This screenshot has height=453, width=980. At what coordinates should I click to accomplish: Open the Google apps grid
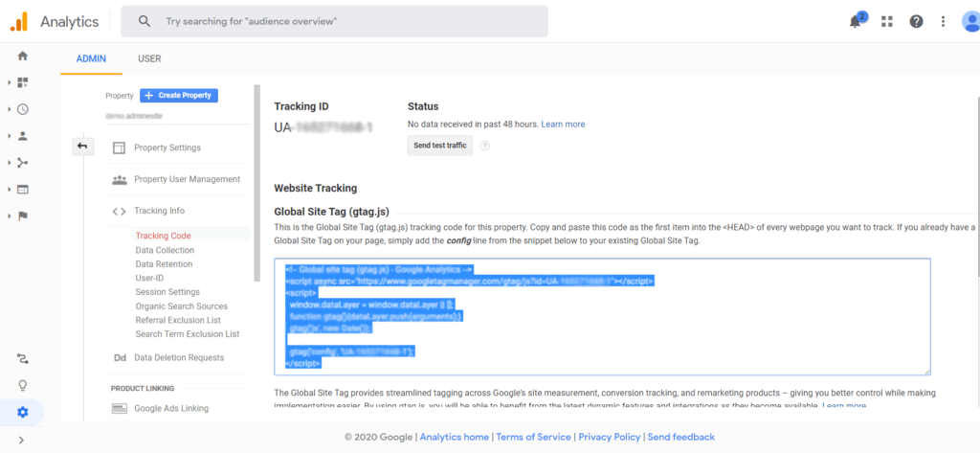886,21
